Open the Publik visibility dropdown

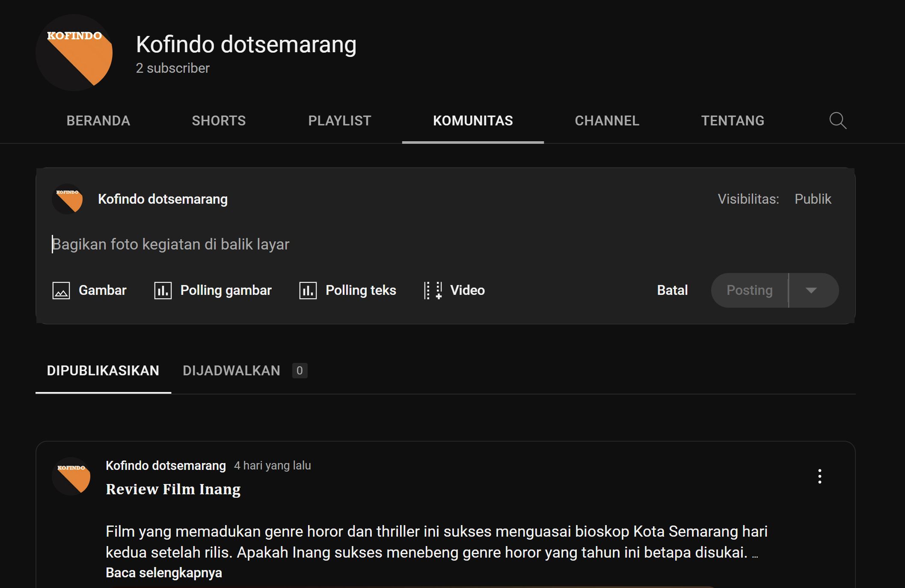[813, 199]
